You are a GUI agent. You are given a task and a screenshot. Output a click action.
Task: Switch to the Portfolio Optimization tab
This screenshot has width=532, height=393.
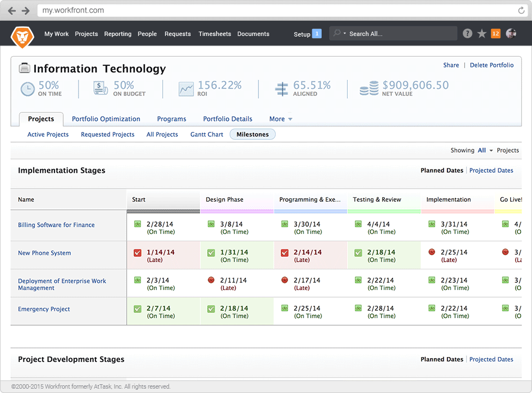[x=106, y=119]
